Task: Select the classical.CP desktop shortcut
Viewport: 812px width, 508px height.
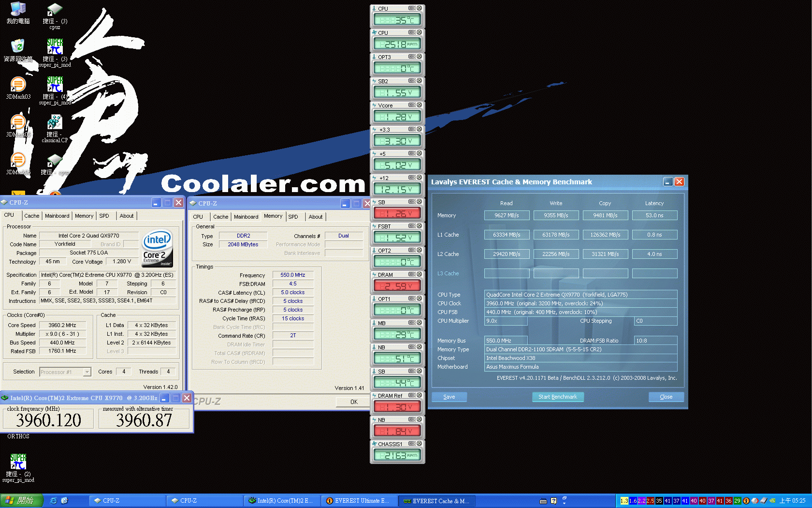Action: pos(55,129)
